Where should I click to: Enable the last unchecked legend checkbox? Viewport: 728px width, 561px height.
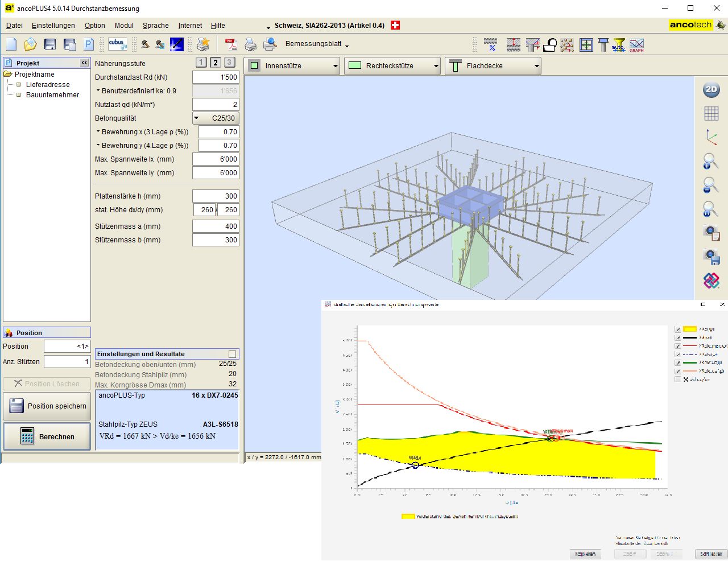(x=678, y=379)
